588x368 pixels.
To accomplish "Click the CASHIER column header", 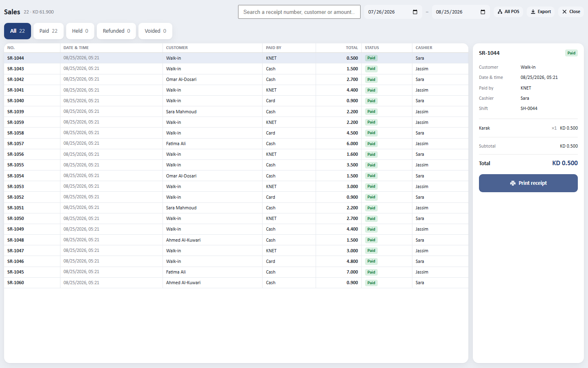I will pyautogui.click(x=440, y=48).
